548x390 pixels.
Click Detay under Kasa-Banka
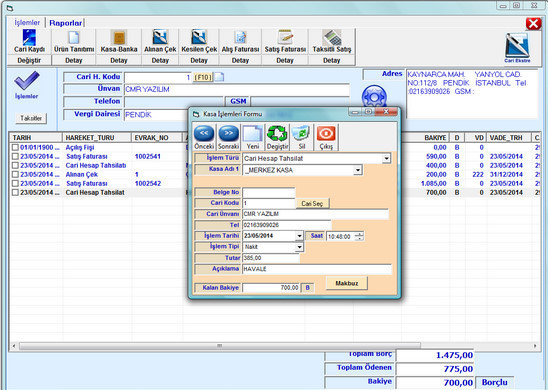[x=119, y=60]
